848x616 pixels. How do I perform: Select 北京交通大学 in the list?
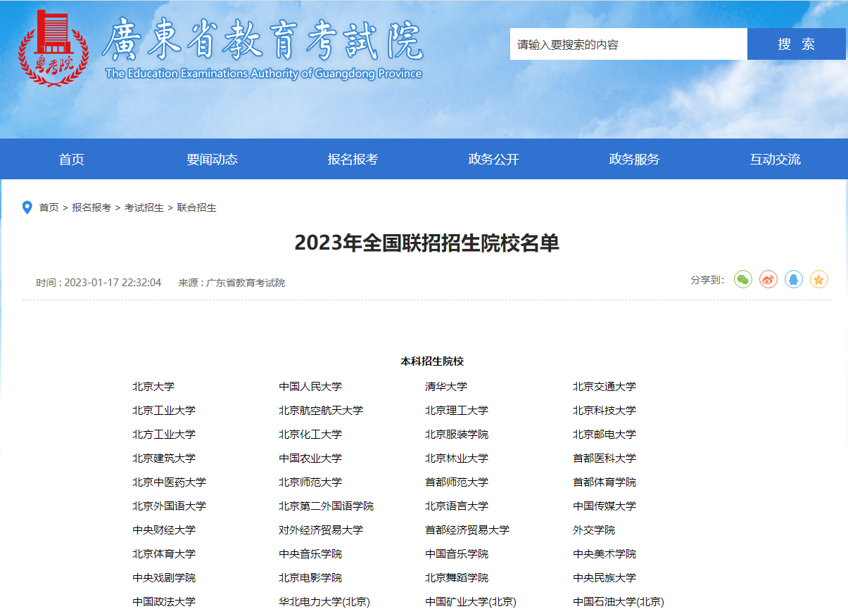[605, 387]
